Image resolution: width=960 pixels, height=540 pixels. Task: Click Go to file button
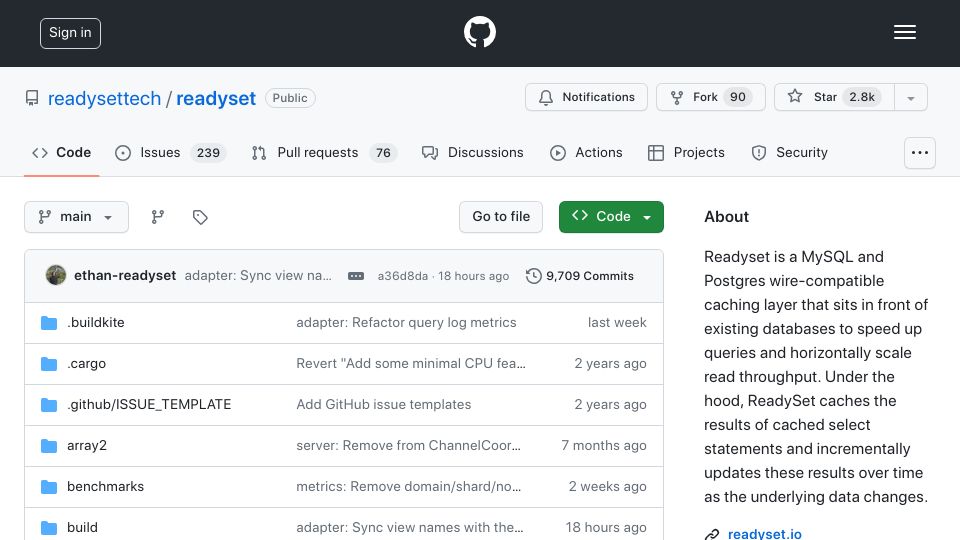click(x=501, y=217)
